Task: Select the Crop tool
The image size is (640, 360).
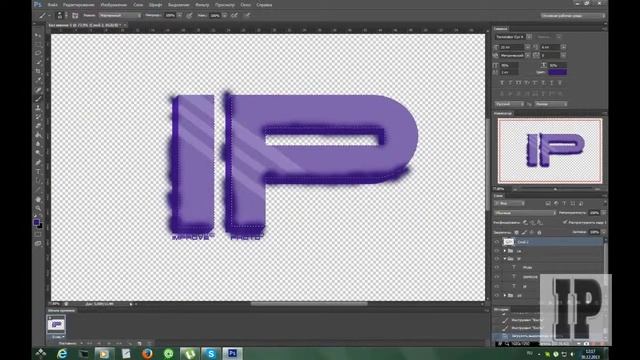Action: 38,71
